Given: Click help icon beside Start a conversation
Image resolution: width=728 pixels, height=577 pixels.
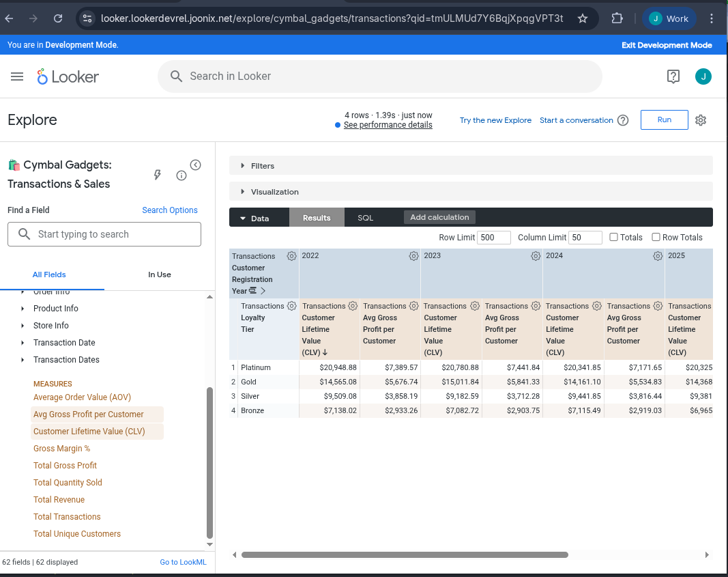Looking at the screenshot, I should [x=623, y=120].
